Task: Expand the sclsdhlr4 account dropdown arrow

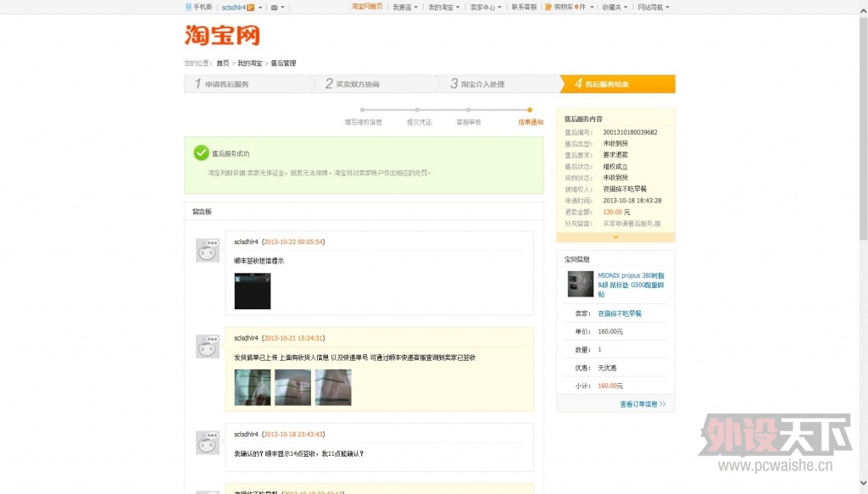Action: pyautogui.click(x=260, y=8)
